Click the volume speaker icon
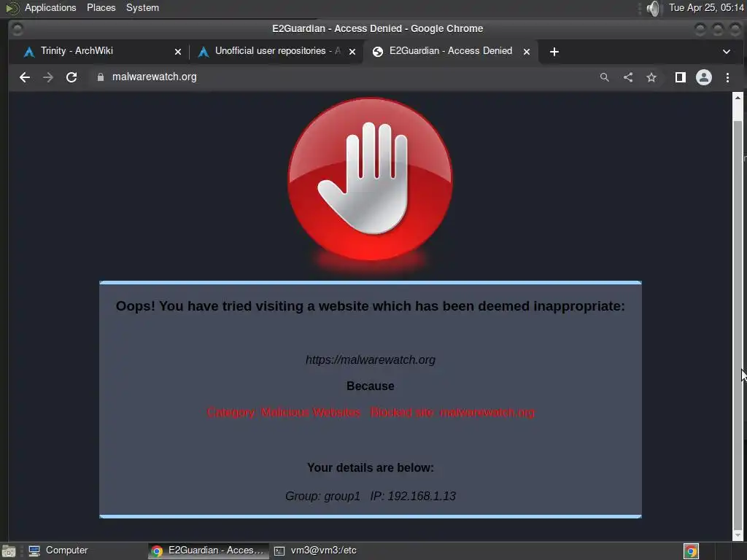This screenshot has height=560, width=747. [x=654, y=8]
